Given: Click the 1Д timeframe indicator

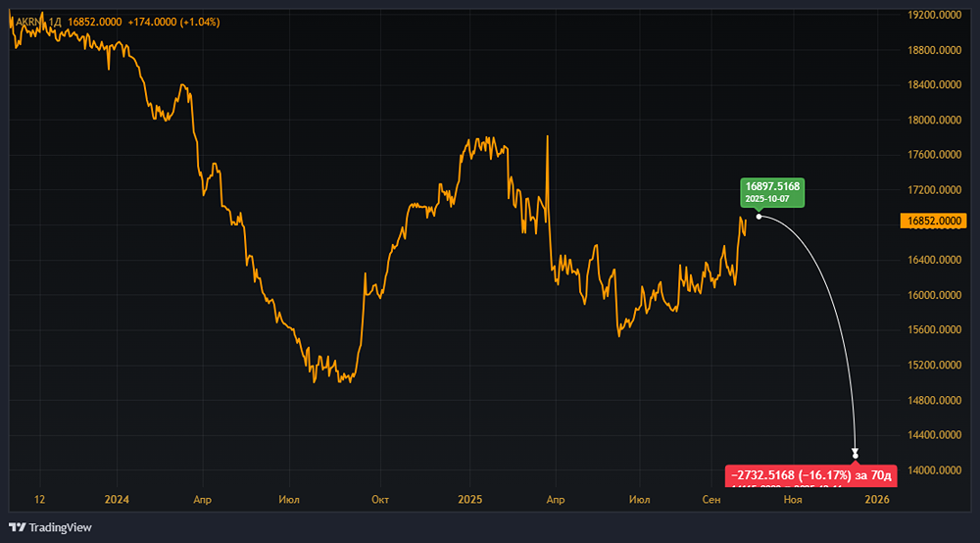Looking at the screenshot, I should (55, 22).
